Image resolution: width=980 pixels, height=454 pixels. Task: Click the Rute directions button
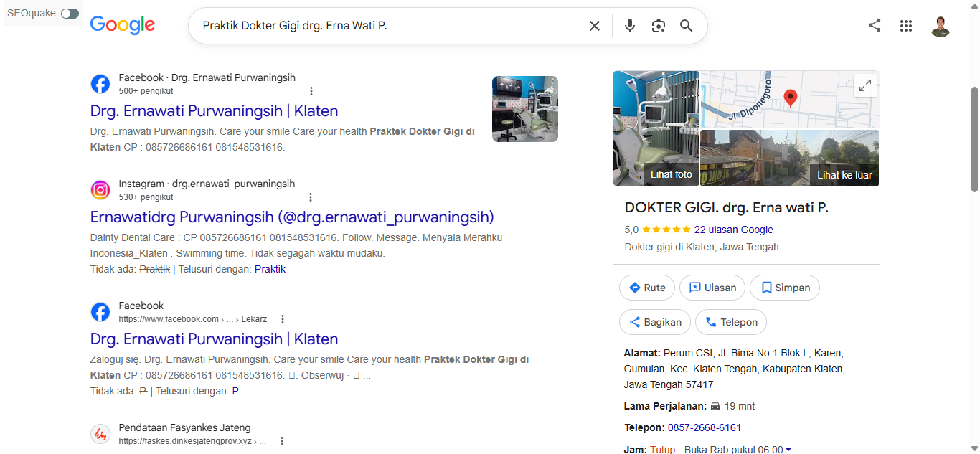pos(647,288)
